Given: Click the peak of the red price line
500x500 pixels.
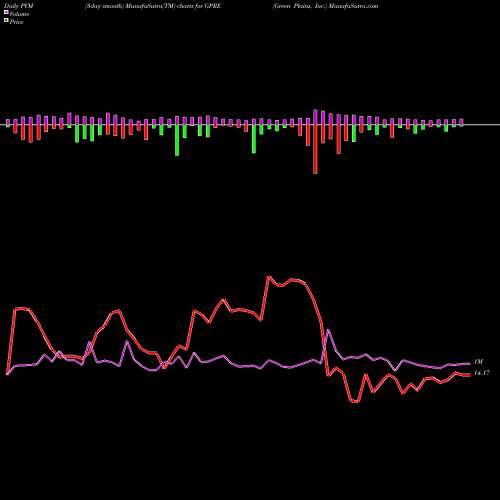Looking at the screenshot, I should [269, 277].
